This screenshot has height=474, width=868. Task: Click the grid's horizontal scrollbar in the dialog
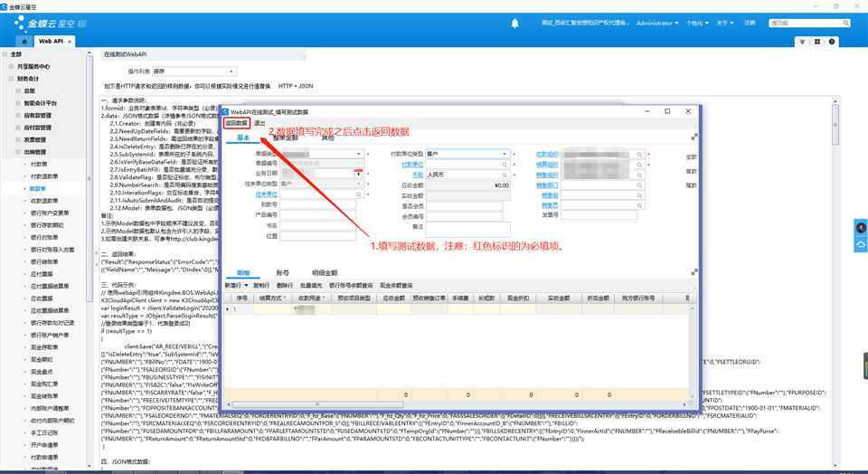(318, 404)
